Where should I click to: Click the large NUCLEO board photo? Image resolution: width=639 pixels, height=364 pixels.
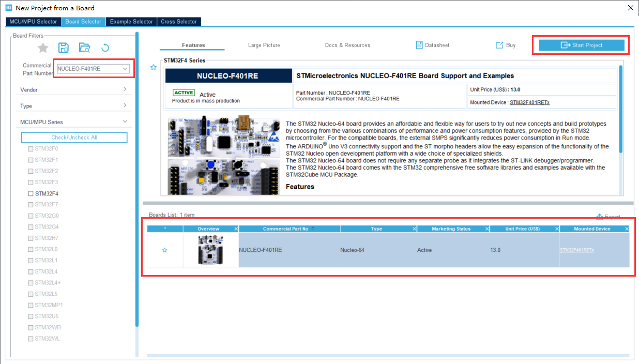[x=224, y=156]
